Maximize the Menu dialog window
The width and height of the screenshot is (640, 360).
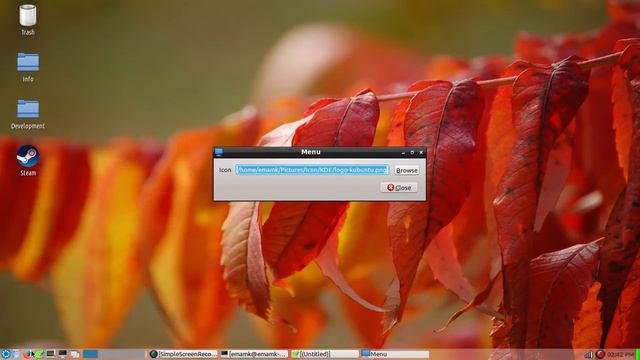[412, 152]
